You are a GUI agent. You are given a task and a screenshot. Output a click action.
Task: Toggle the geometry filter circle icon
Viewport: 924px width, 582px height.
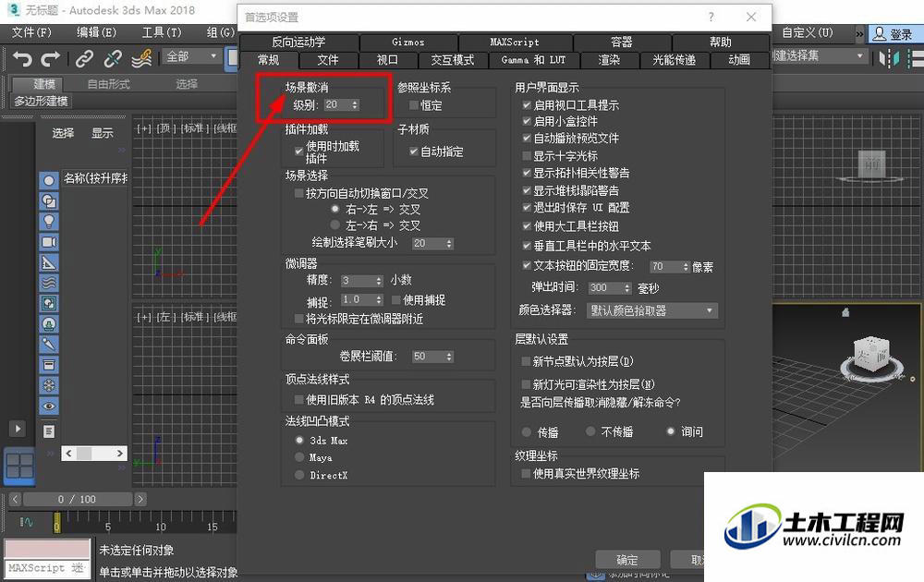pyautogui.click(x=49, y=180)
